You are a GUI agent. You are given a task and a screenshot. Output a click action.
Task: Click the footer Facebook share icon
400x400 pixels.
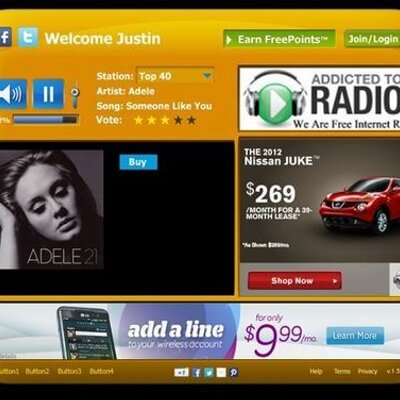197,372
